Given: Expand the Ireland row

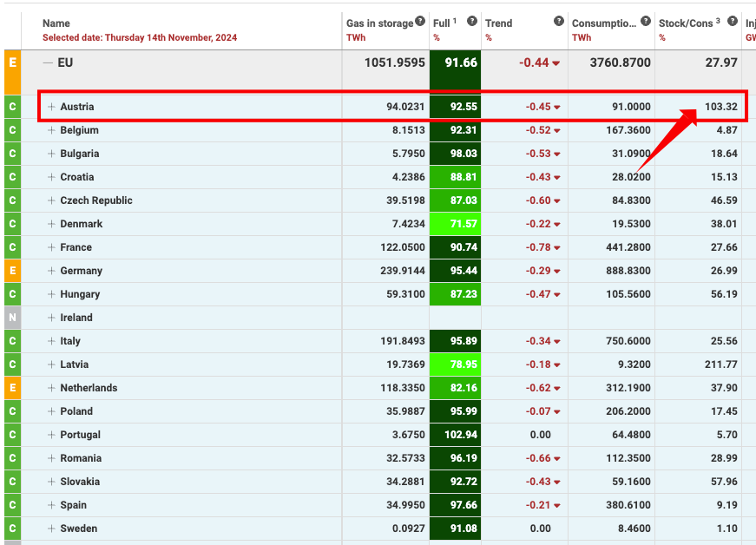Looking at the screenshot, I should 51,318.
